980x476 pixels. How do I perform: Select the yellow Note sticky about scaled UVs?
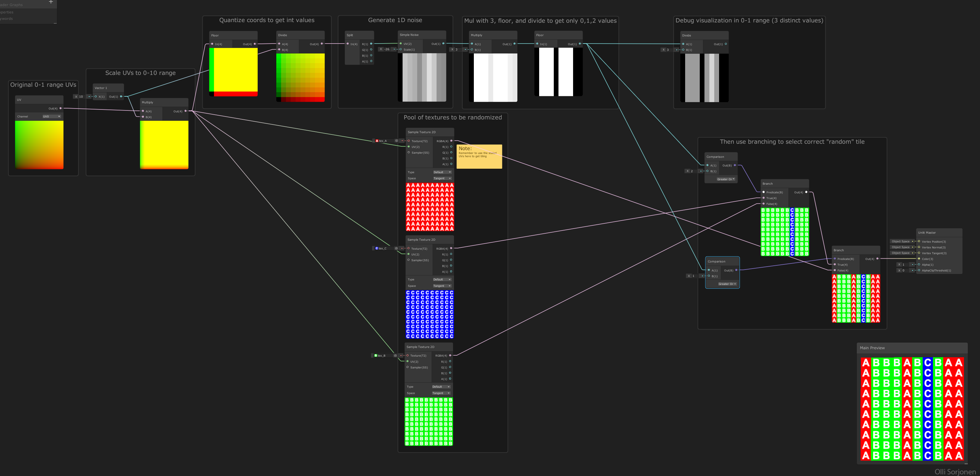pos(479,156)
